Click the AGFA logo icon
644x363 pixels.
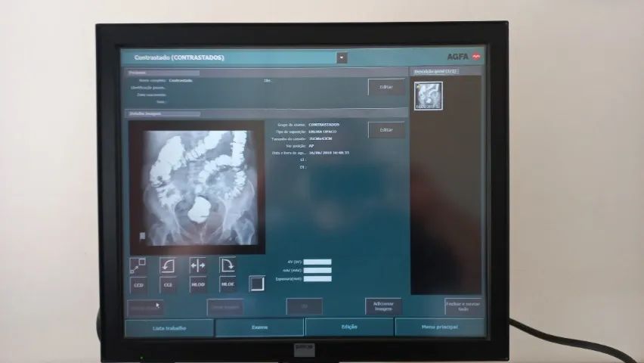coord(476,57)
